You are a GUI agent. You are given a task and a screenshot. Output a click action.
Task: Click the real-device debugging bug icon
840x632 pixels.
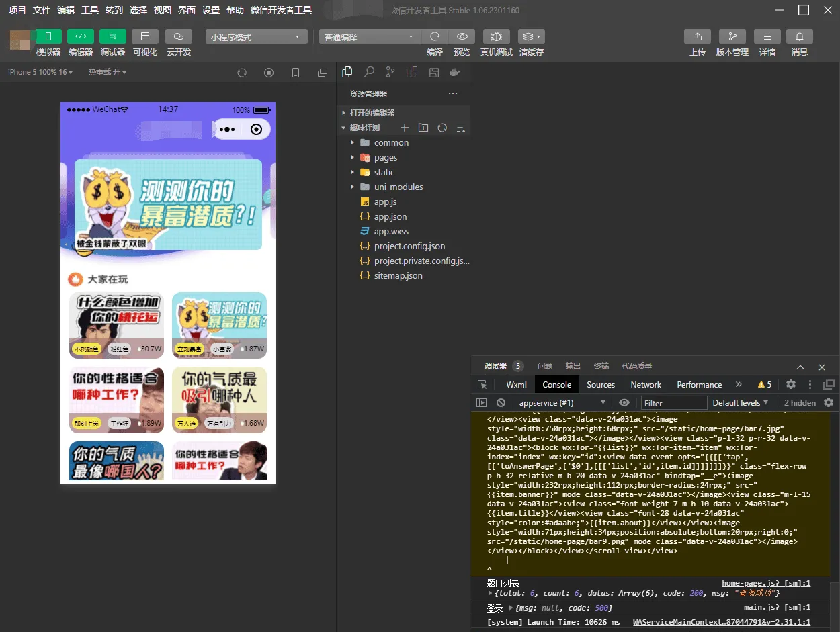pos(496,36)
